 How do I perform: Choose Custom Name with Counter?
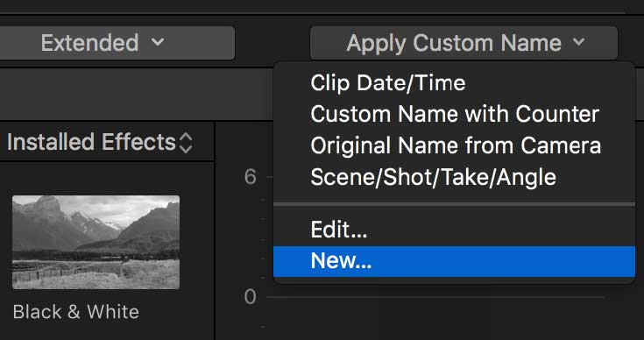click(454, 114)
